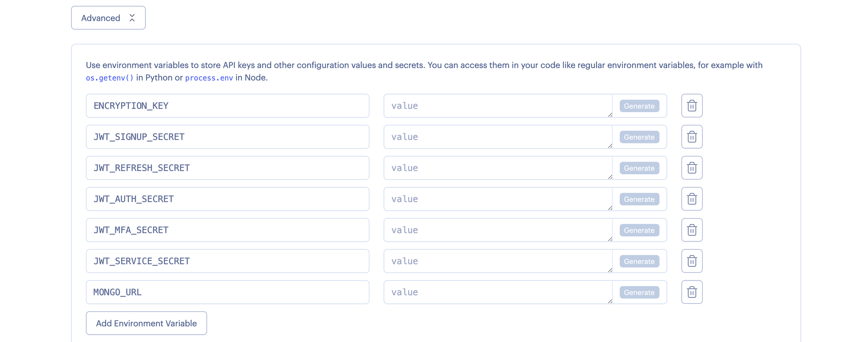The height and width of the screenshot is (342, 868).
Task: Collapse the Advanced section
Action: point(108,17)
